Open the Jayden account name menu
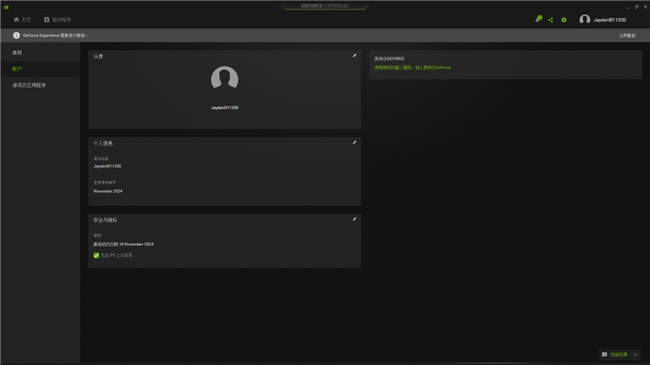 [609, 20]
